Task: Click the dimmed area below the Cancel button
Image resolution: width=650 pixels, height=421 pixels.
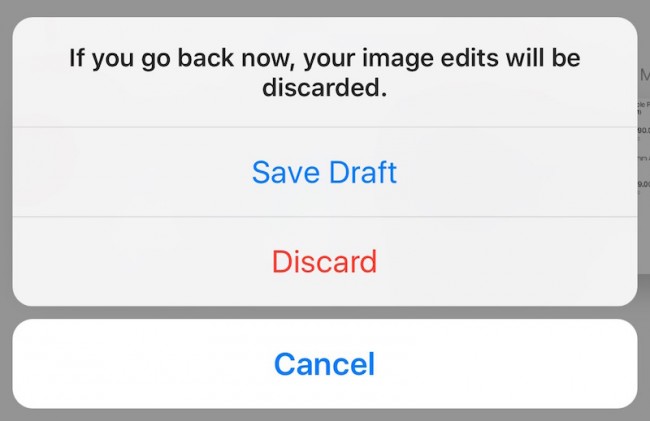Action: [x=325, y=415]
